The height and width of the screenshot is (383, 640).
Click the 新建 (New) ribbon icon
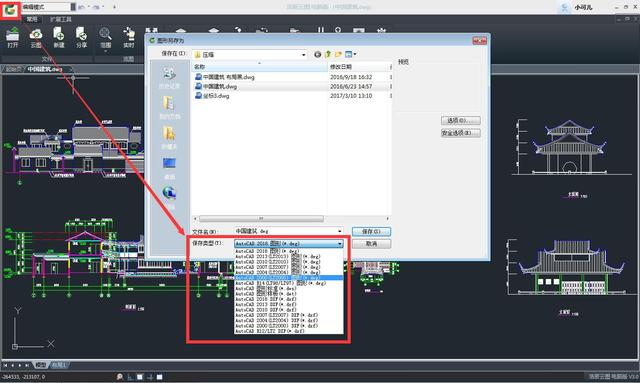(x=59, y=38)
